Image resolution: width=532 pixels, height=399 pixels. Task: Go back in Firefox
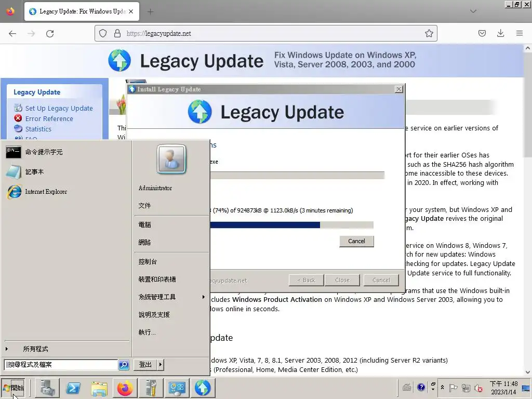pos(12,33)
